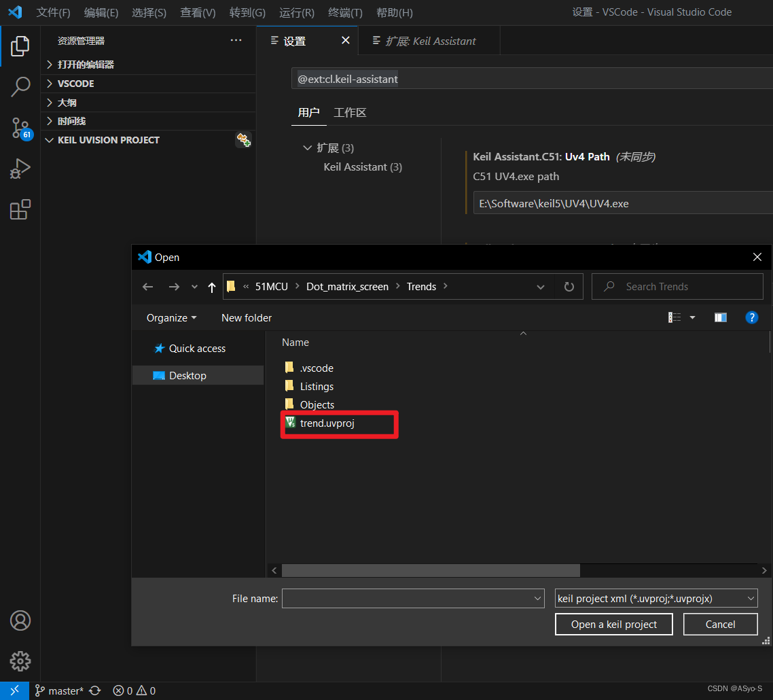
Task: Open Source Control view with 61 badge
Action: tap(20, 128)
